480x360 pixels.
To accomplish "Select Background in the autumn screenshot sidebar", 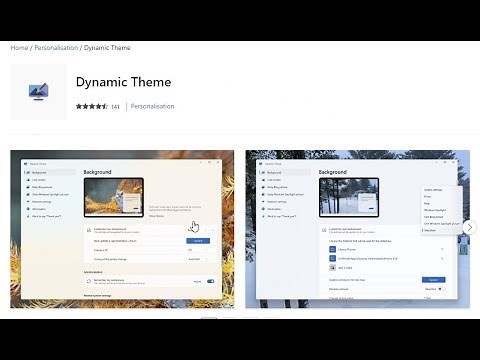I will [50, 172].
